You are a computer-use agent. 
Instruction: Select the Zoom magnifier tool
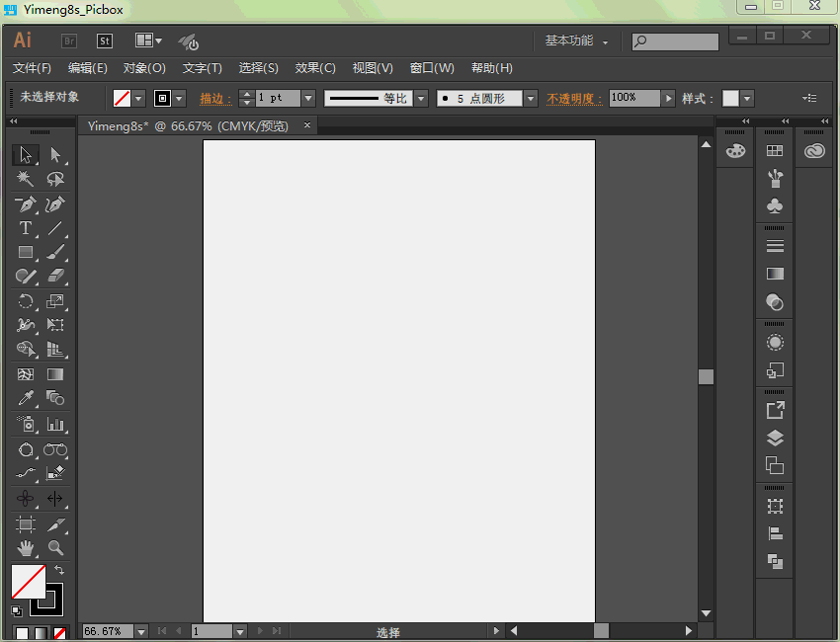pos(55,547)
